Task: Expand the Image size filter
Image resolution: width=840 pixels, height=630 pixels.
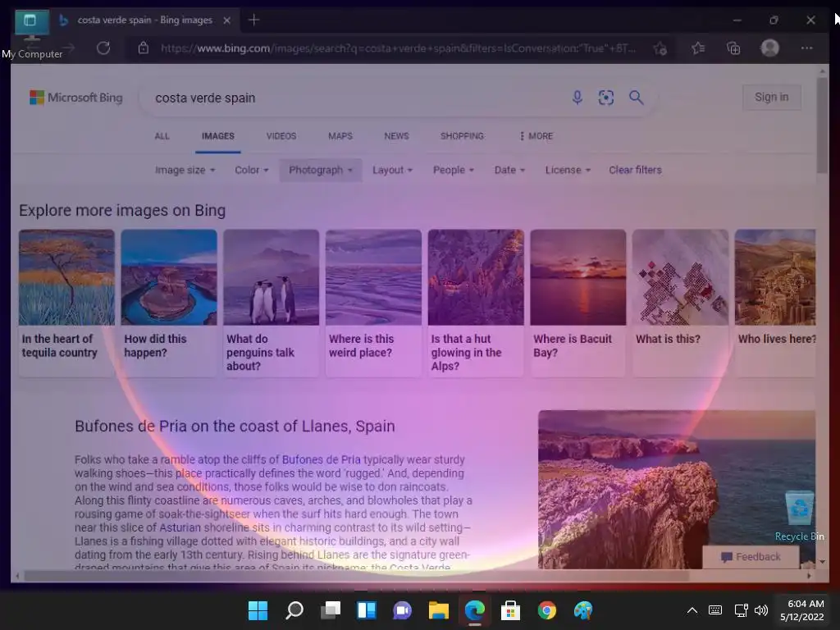Action: (x=185, y=170)
